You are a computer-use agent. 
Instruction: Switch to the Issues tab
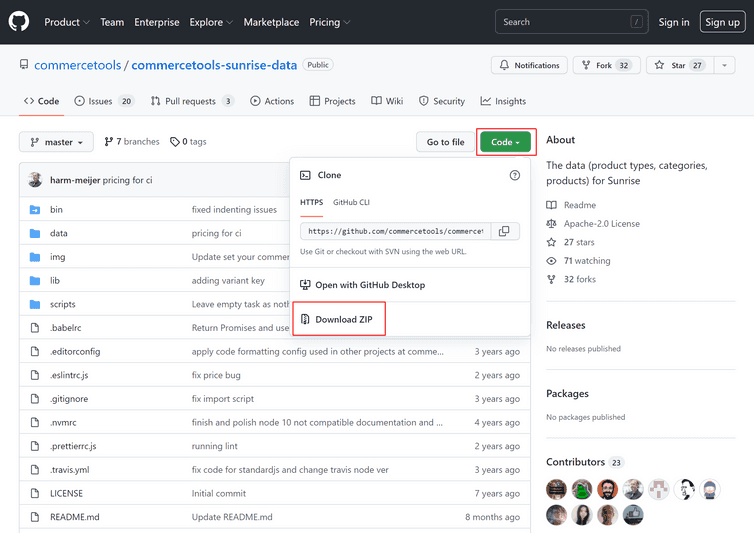(x=104, y=101)
